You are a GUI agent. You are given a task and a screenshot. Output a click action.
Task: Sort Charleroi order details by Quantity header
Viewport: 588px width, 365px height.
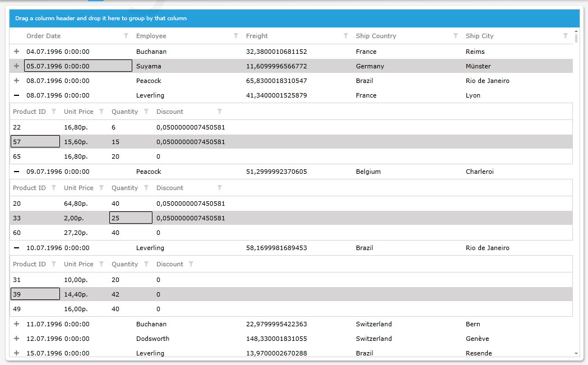[x=124, y=188]
